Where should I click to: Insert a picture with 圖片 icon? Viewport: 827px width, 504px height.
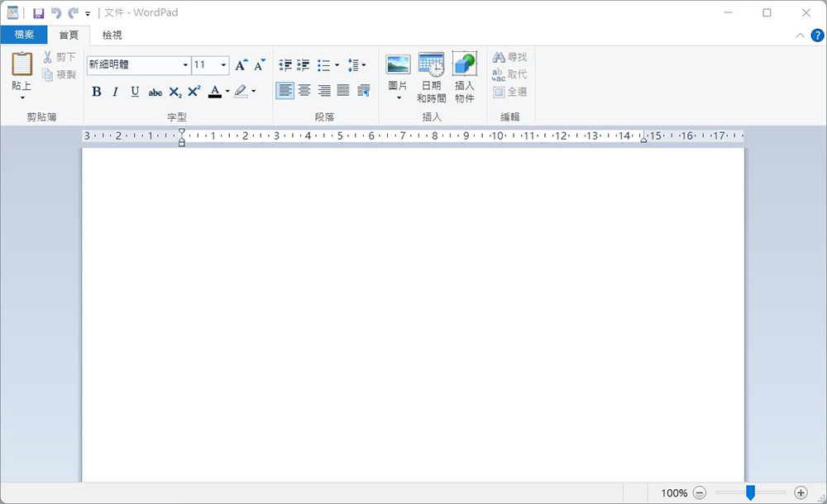coord(399,64)
